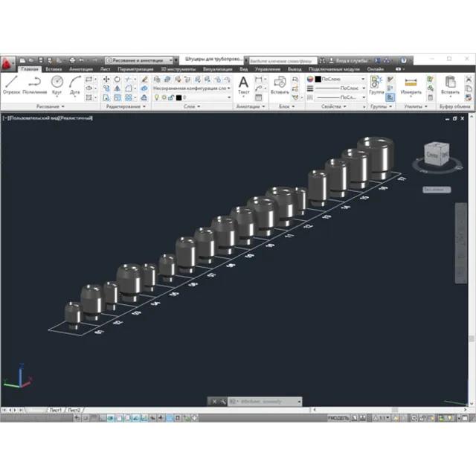This screenshot has height=476, width=476.
Task: Click the Plot printer icon in quick access
Action: [x=72, y=60]
